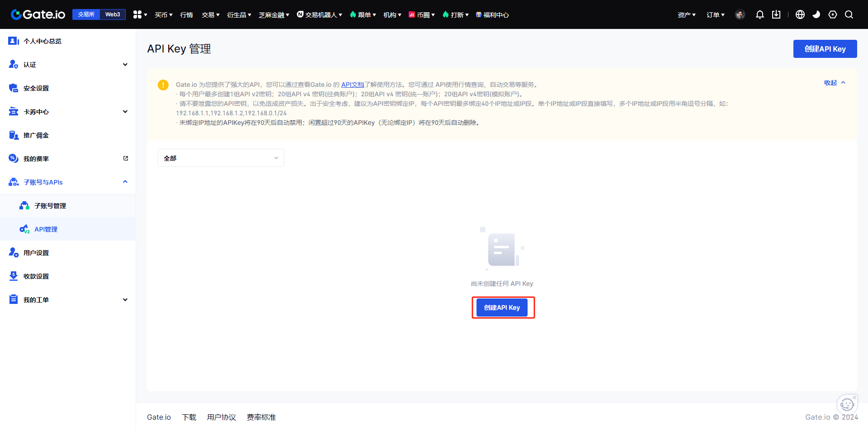Open external link icon beside 我的费率
Screen dimensions: 868x431
[126, 158]
